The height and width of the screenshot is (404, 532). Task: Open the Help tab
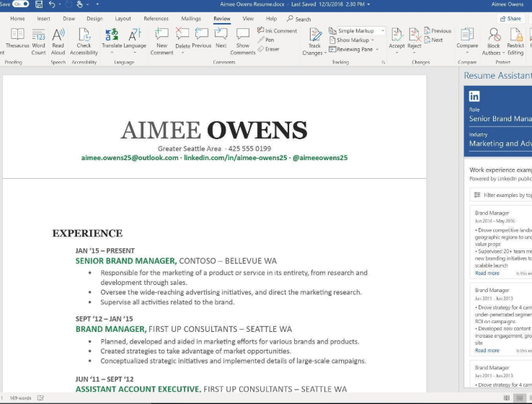tap(272, 19)
